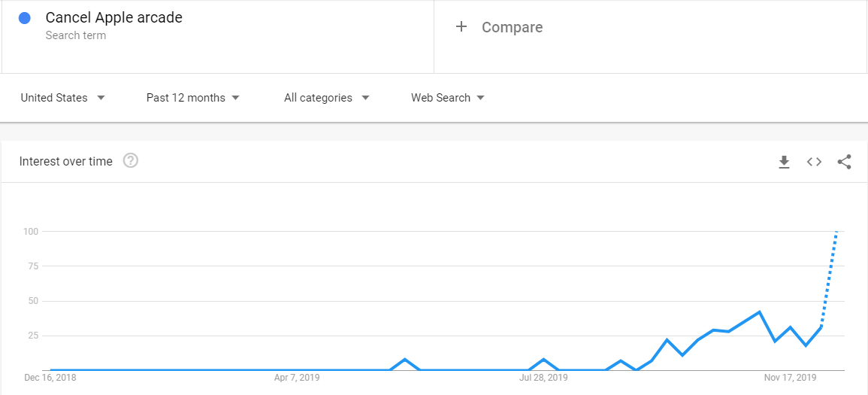Edit the Cancel Apple arcade search term
The width and height of the screenshot is (868, 395).
point(113,18)
